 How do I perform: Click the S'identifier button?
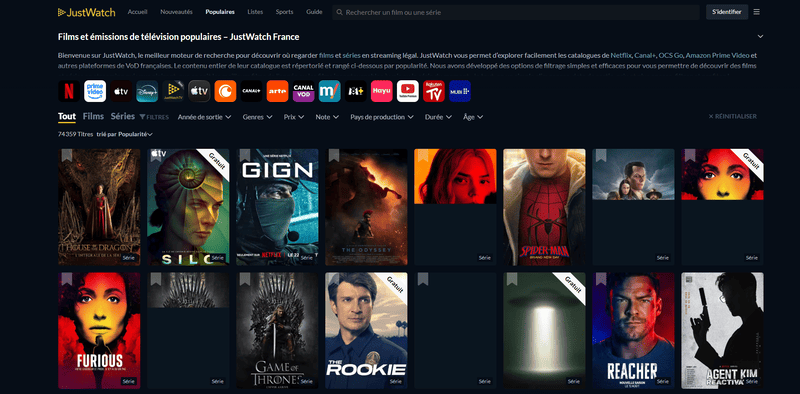[x=727, y=12]
